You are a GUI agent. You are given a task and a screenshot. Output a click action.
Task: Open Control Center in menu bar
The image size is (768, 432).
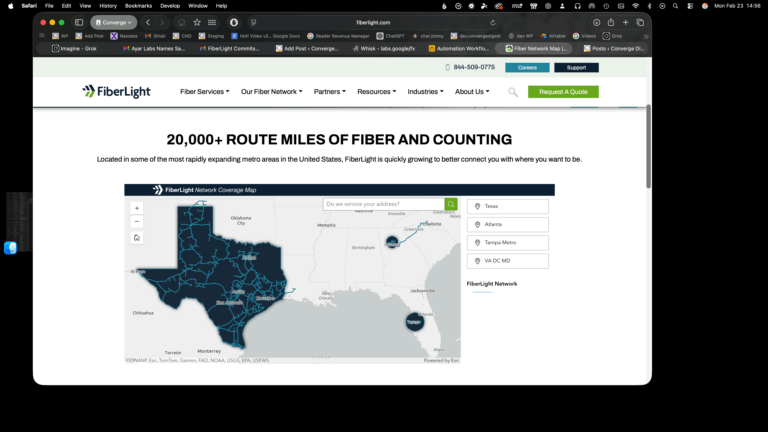tap(690, 6)
